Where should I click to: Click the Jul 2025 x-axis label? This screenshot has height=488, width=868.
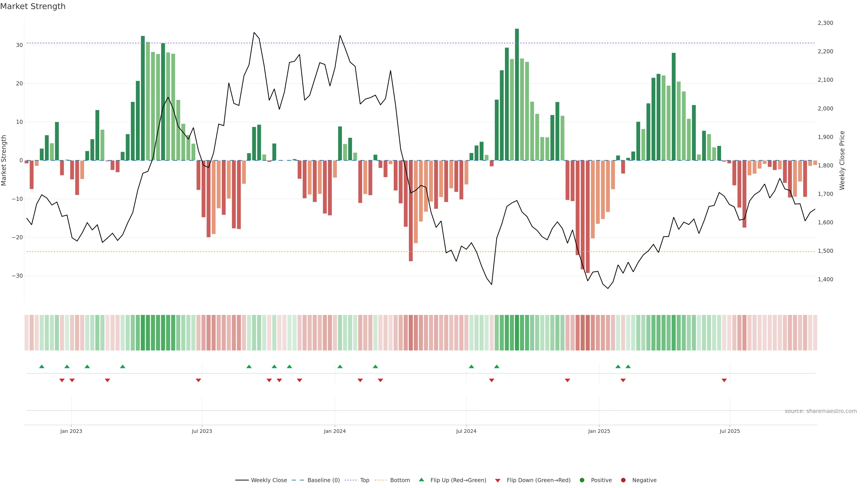[730, 431]
